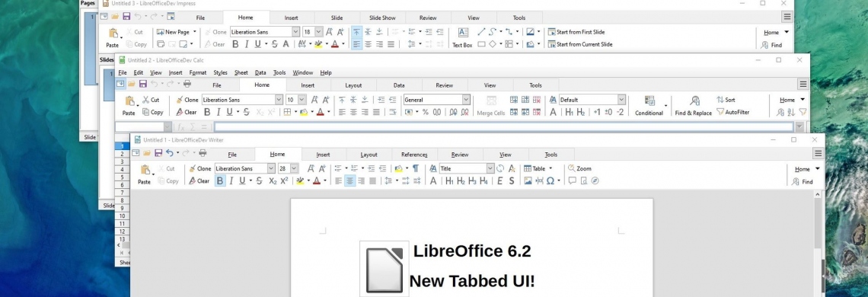
Task: Click the Writer font color icon
Action: 317,180
